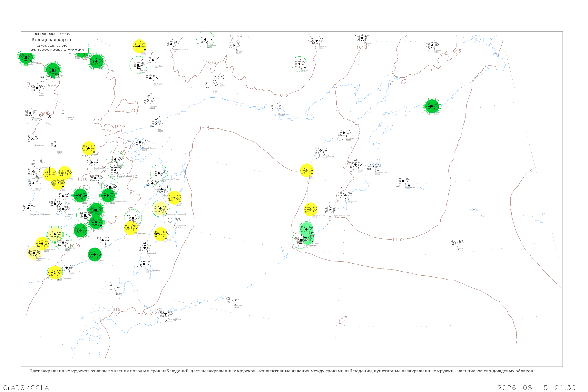Select the green rain marker at Сосуново 31866

click(x=95, y=254)
